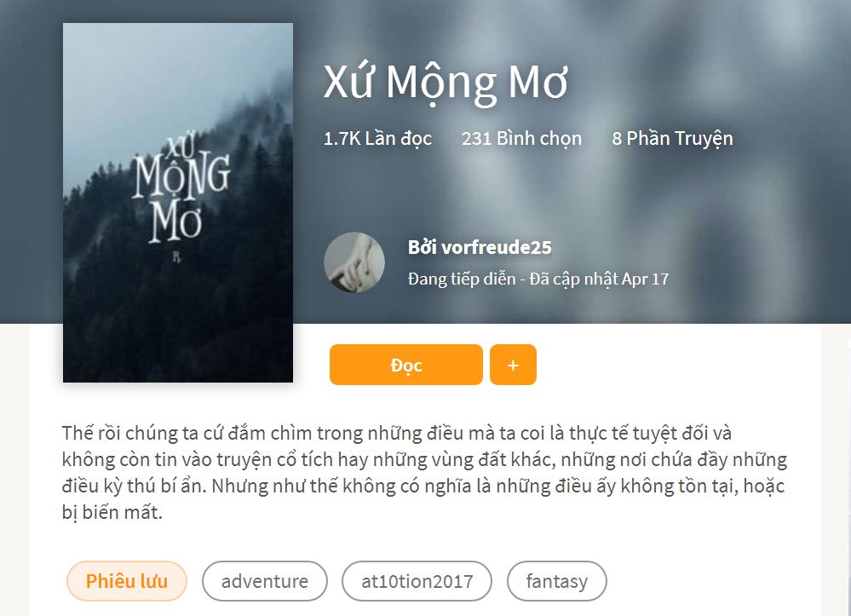851x616 pixels.
Task: Click description line starting with điều kỳ thú
Action: coord(423,486)
